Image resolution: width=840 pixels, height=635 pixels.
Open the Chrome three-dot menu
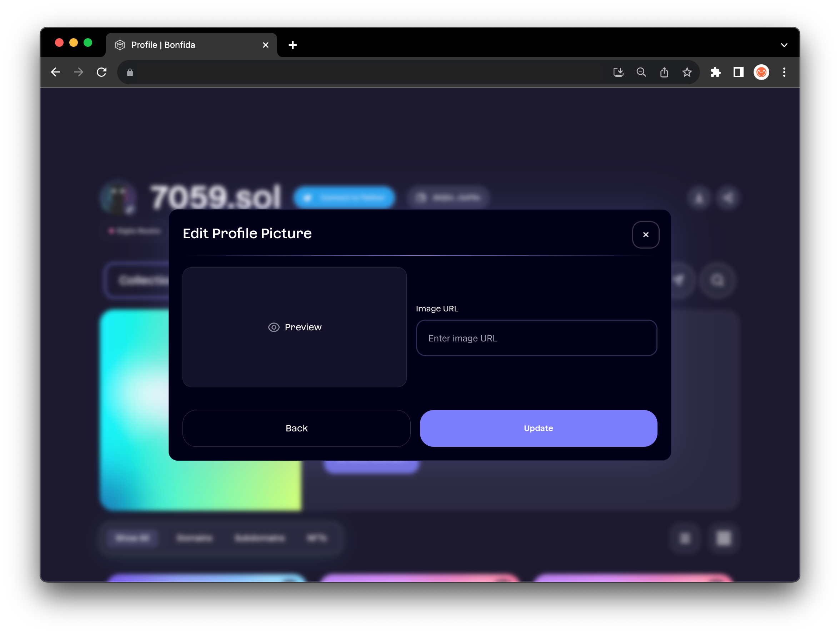coord(784,72)
